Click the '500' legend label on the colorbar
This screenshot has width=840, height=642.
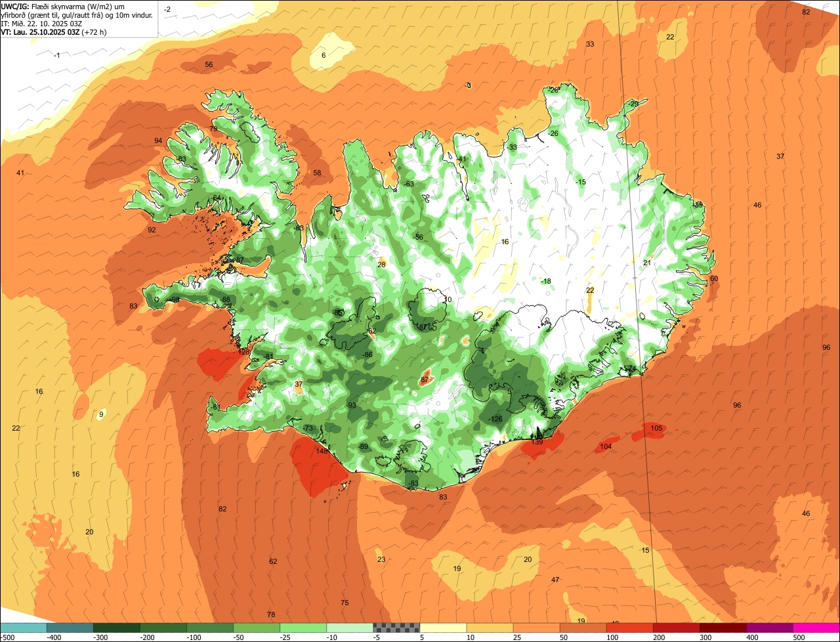click(799, 637)
